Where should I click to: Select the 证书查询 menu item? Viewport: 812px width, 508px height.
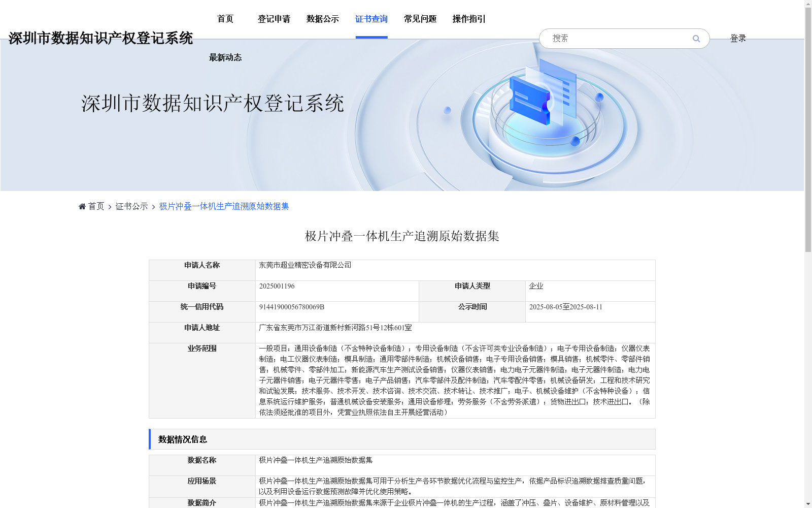pyautogui.click(x=371, y=19)
